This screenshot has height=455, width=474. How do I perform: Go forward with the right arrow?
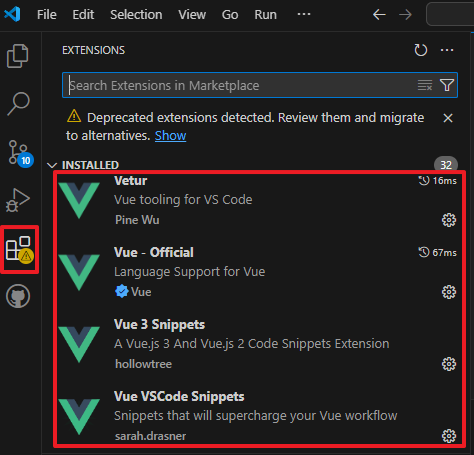[405, 14]
